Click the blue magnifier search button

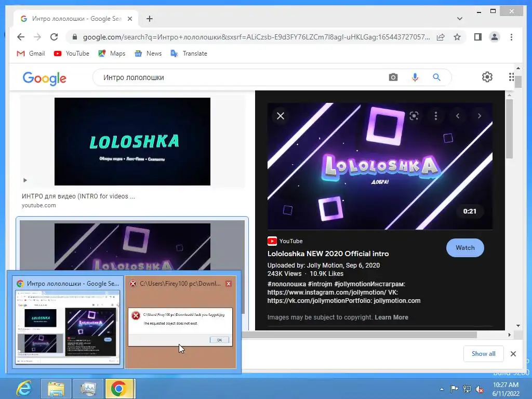click(436, 77)
